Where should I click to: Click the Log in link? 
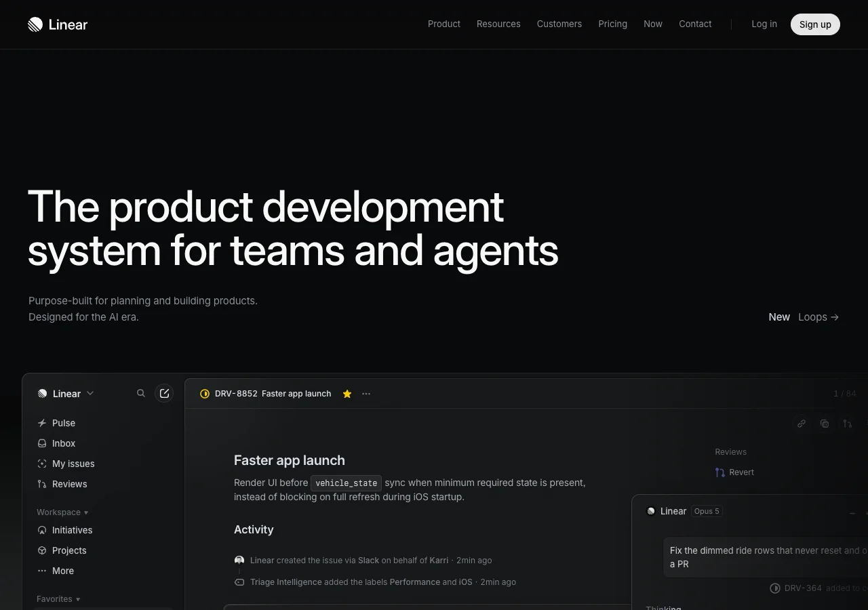click(764, 24)
